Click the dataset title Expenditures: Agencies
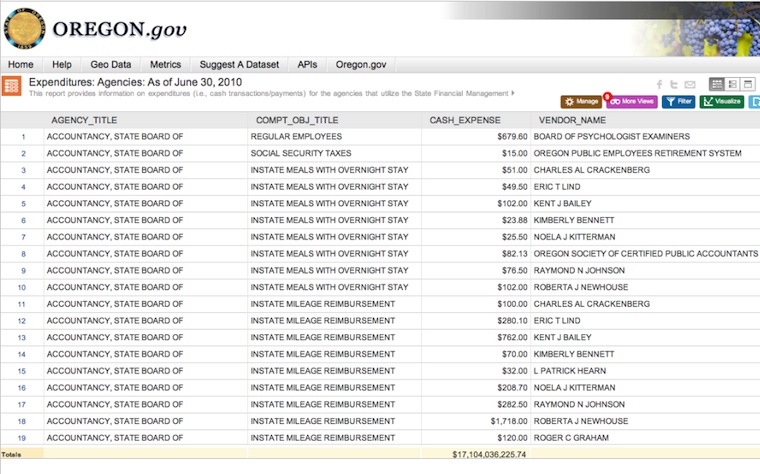Image resolution: width=760 pixels, height=474 pixels. tap(135, 82)
